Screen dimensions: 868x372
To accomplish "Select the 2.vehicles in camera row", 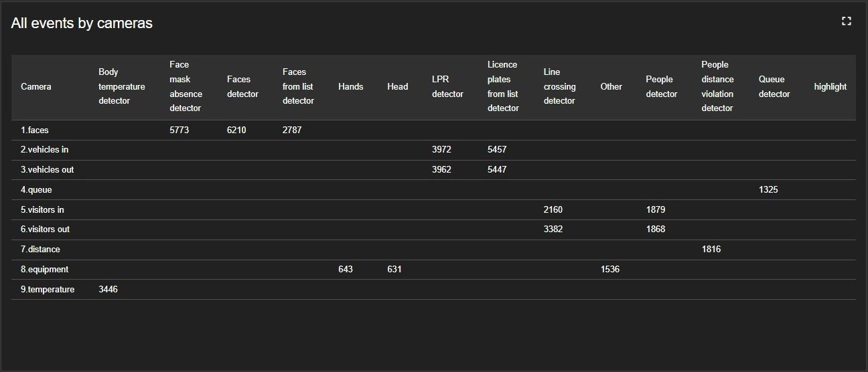I will pyautogui.click(x=44, y=150).
